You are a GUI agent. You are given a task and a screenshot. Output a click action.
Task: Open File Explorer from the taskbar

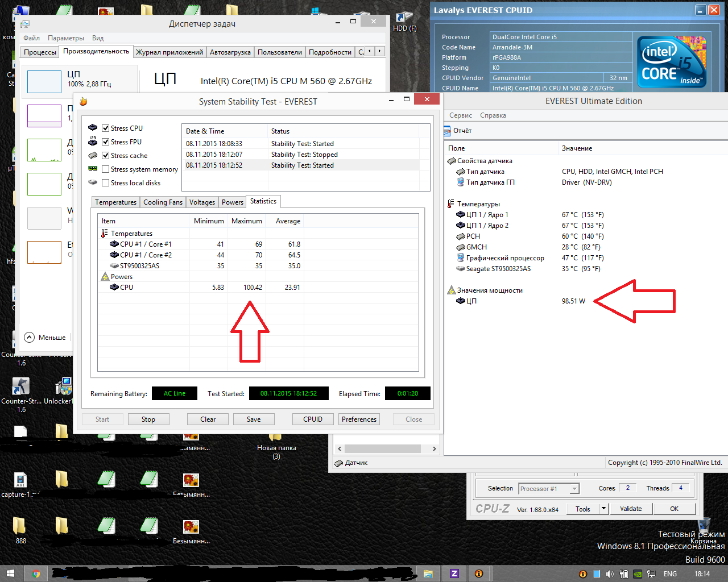click(428, 573)
